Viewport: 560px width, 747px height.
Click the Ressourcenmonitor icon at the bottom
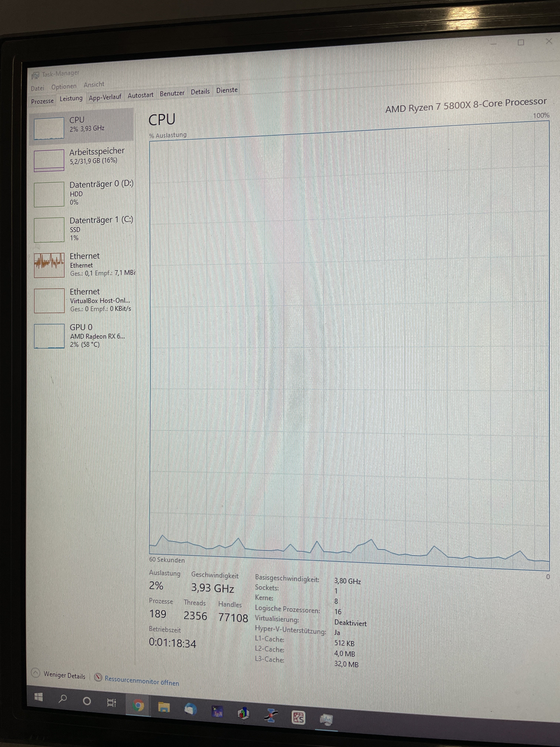click(98, 678)
